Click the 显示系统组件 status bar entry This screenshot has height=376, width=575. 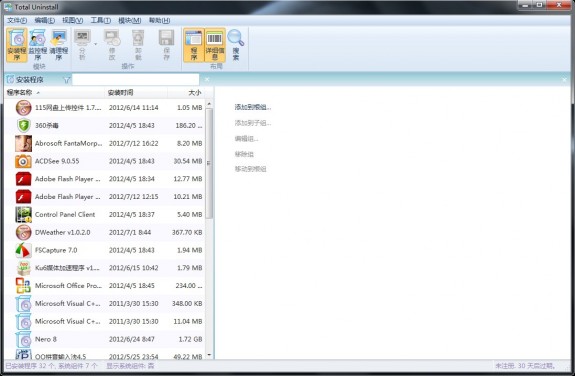(130, 366)
